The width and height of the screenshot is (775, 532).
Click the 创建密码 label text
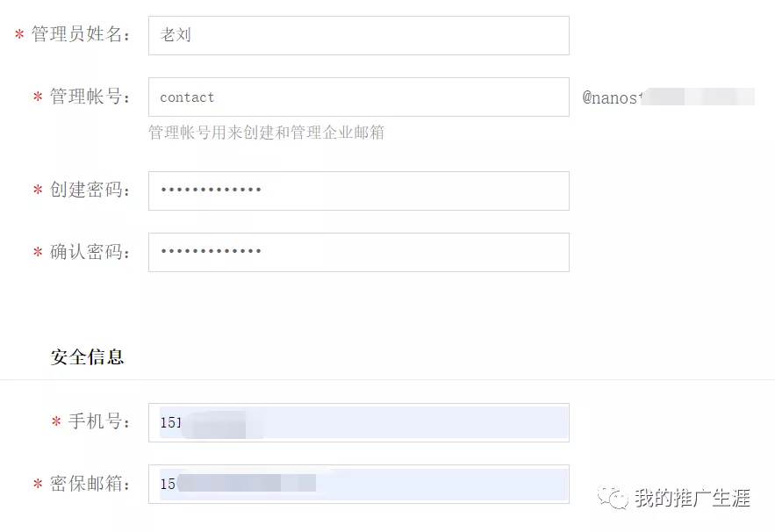pyautogui.click(x=90, y=191)
